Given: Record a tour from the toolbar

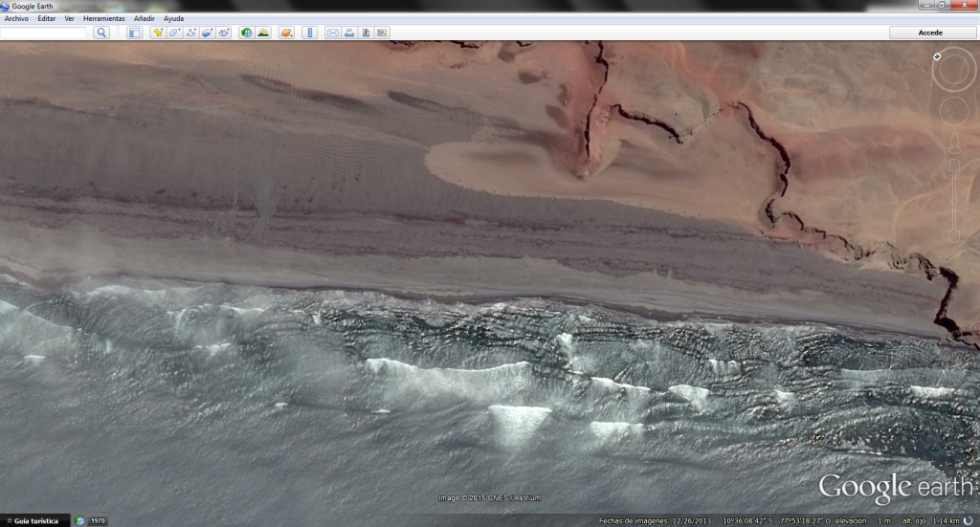Looking at the screenshot, I should click(224, 33).
